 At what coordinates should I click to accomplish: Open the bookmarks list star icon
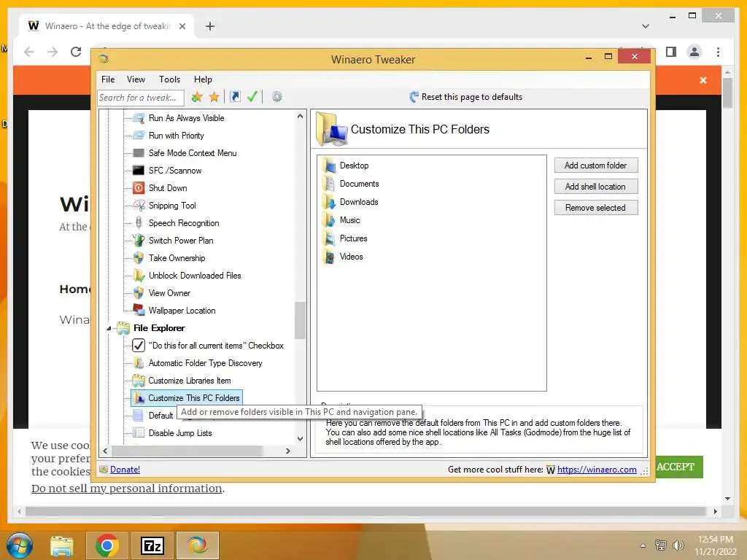[x=214, y=97]
